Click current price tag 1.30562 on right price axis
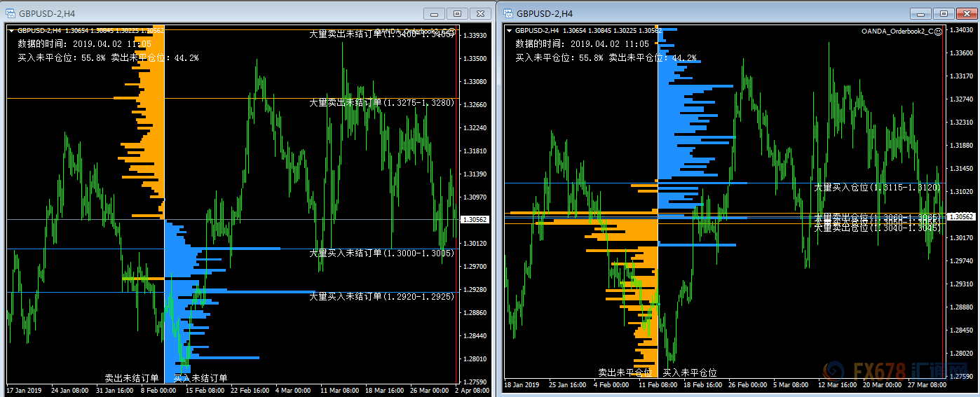 point(960,217)
